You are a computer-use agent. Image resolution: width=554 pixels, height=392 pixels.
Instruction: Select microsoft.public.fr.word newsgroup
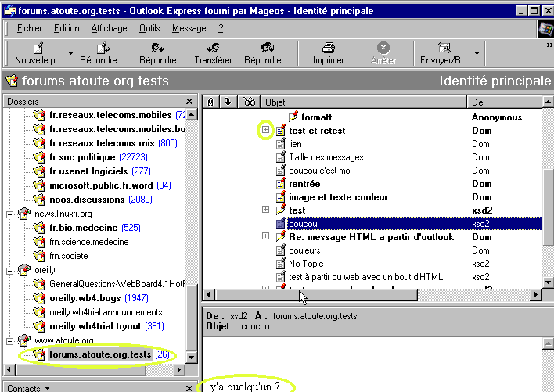(101, 185)
